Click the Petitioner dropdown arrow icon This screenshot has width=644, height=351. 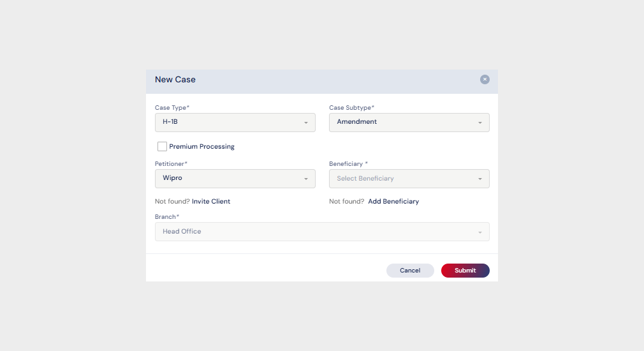point(306,179)
